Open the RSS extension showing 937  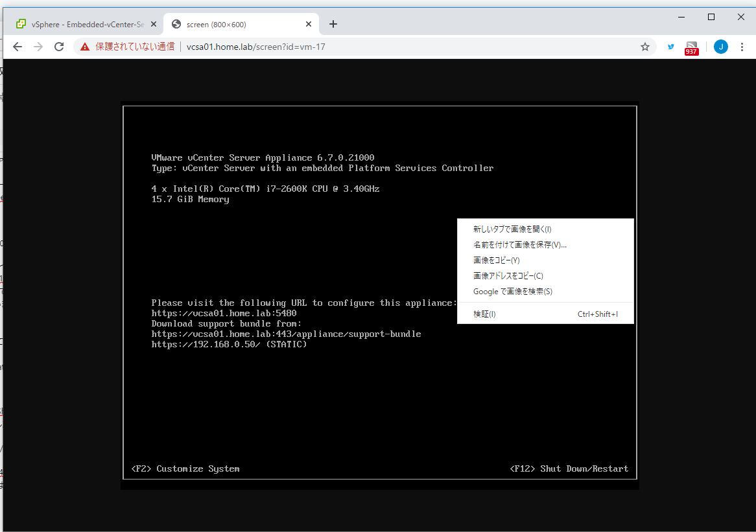point(691,48)
